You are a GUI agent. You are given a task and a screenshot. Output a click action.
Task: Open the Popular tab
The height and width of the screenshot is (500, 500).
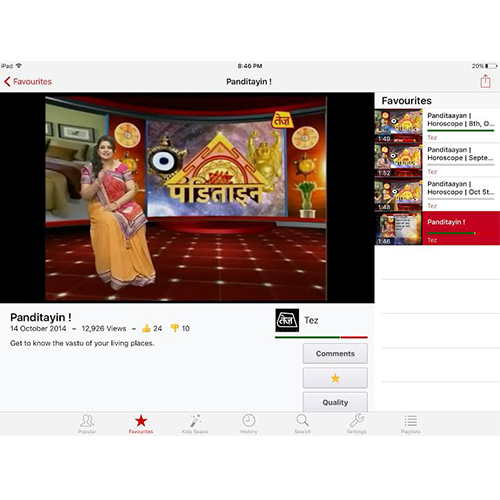tap(87, 424)
